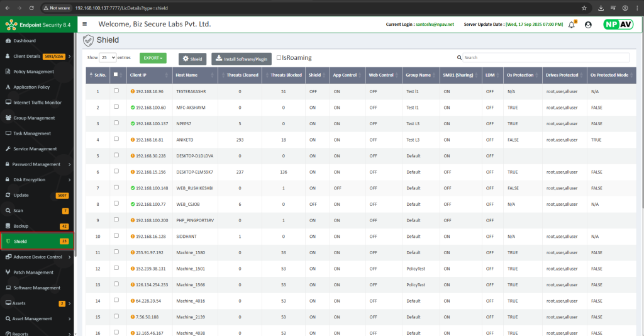Click the NPAV logo in header
The width and height of the screenshot is (644, 336).
[618, 25]
